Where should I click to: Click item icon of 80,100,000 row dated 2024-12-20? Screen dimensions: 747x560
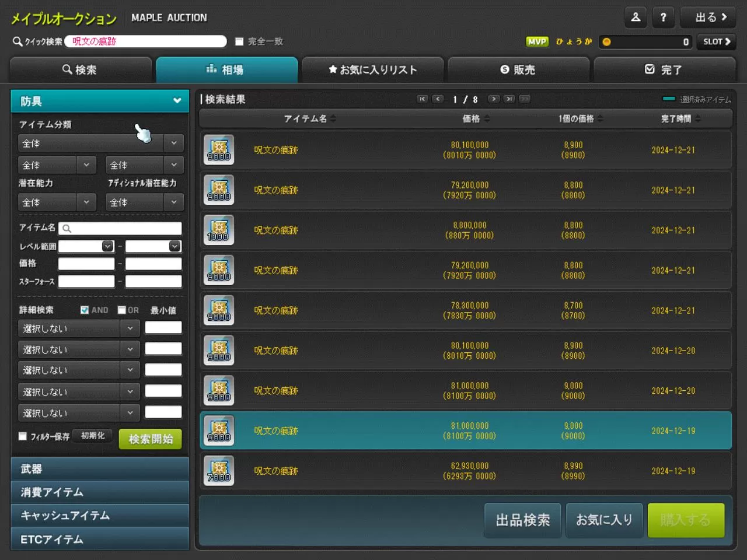point(219,351)
